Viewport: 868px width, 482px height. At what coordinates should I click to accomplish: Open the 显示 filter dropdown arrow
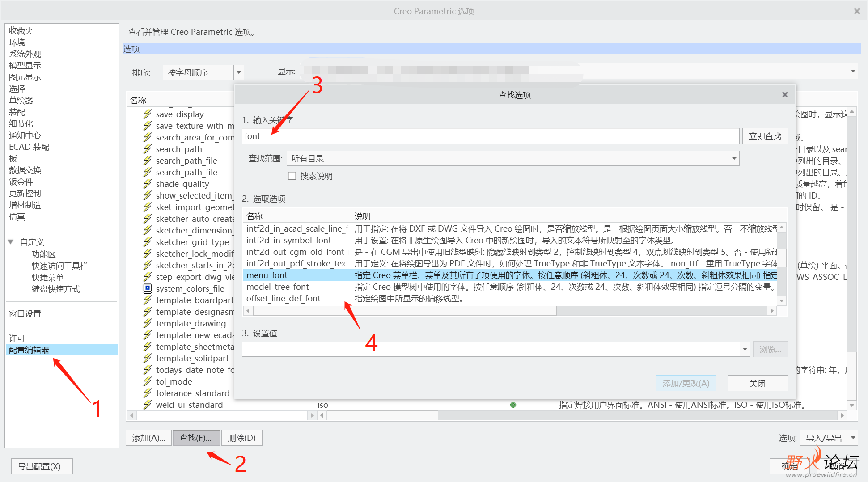(x=853, y=71)
